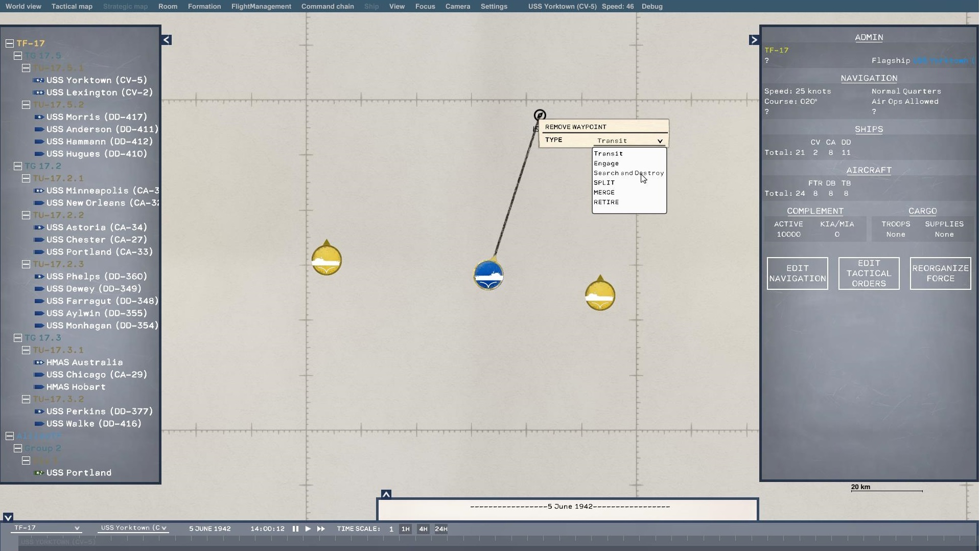The height and width of the screenshot is (551, 980).
Task: Click the waypoint circle marker on map
Action: coord(540,116)
